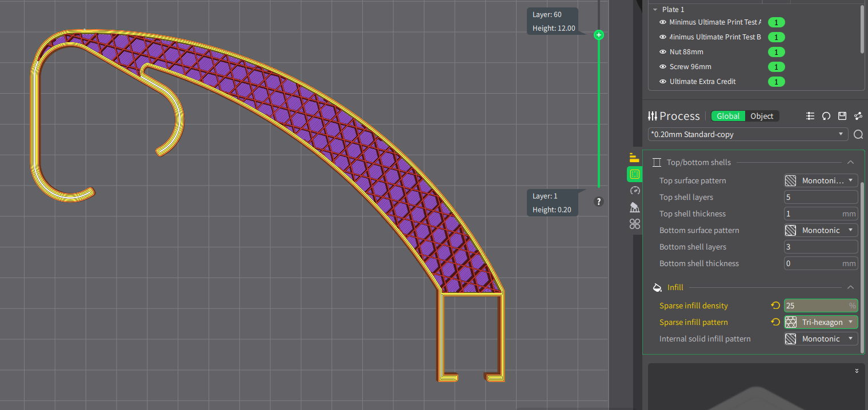This screenshot has width=868, height=410.
Task: Click the count badge beside Screw 96mm
Action: (x=776, y=67)
